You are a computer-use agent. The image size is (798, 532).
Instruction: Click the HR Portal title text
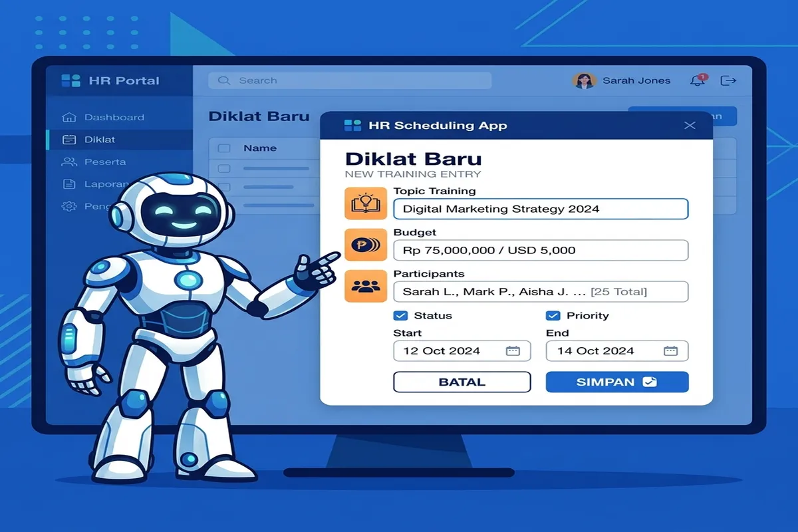pyautogui.click(x=124, y=81)
